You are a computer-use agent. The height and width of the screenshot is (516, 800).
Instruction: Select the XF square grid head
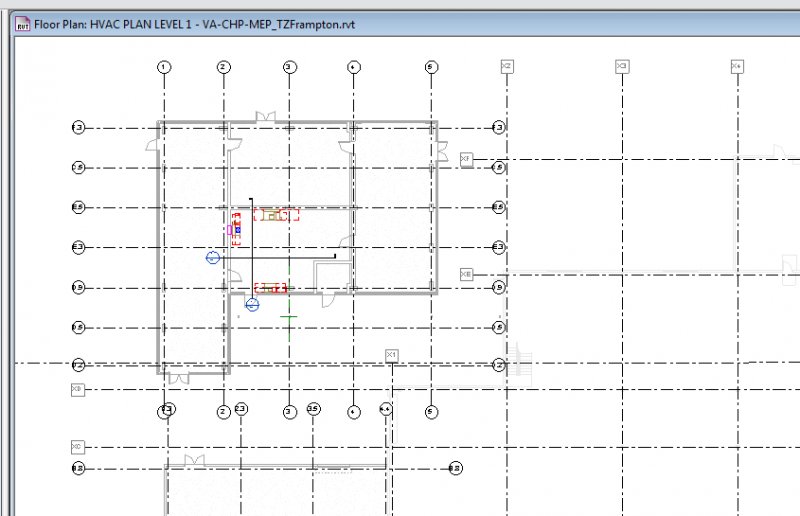[466, 159]
